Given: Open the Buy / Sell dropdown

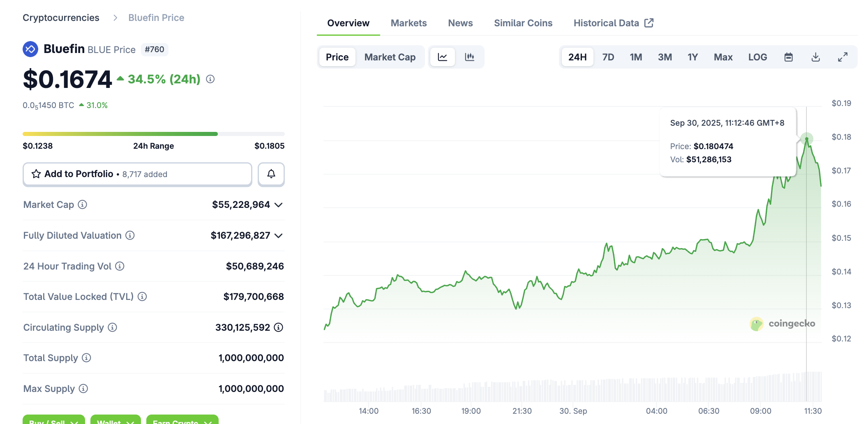Looking at the screenshot, I should click(x=54, y=421).
